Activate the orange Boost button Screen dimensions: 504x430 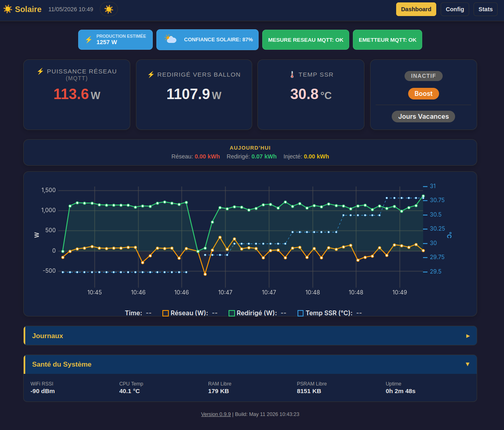pyautogui.click(x=423, y=93)
